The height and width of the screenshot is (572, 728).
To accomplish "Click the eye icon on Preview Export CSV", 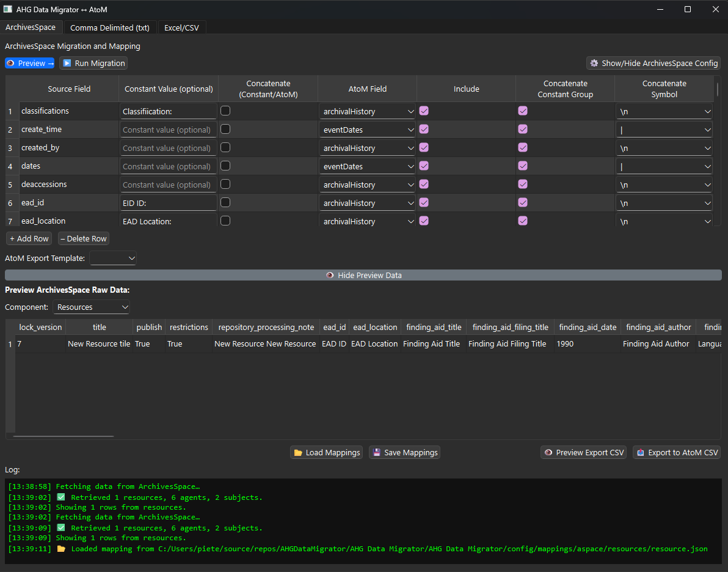I will coord(548,453).
